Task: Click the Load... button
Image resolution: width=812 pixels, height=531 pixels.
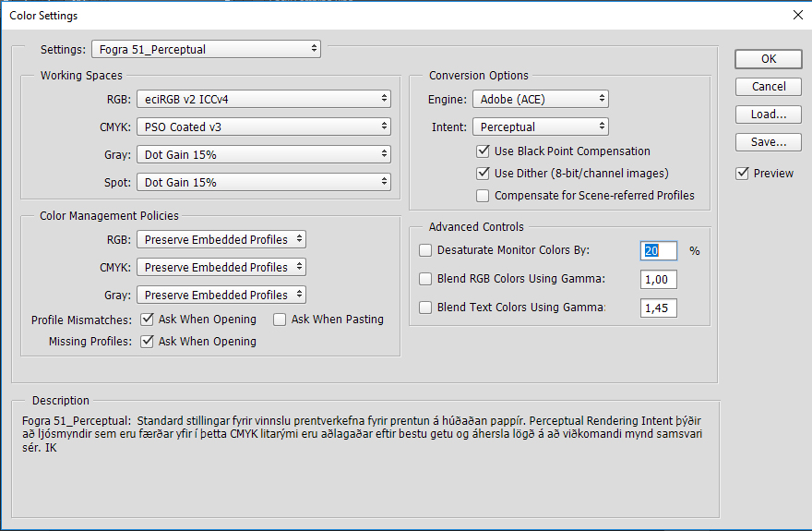Action: coord(769,115)
